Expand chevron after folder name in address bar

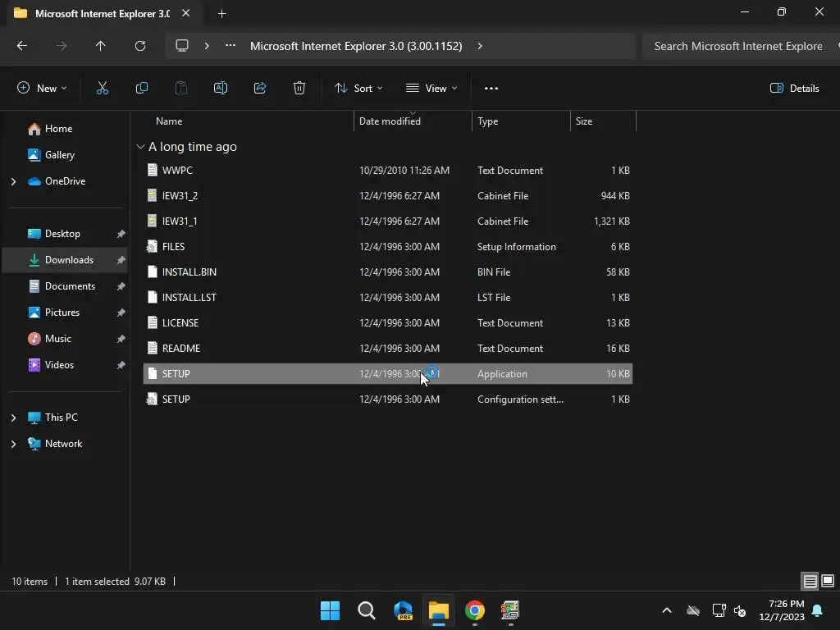(480, 46)
